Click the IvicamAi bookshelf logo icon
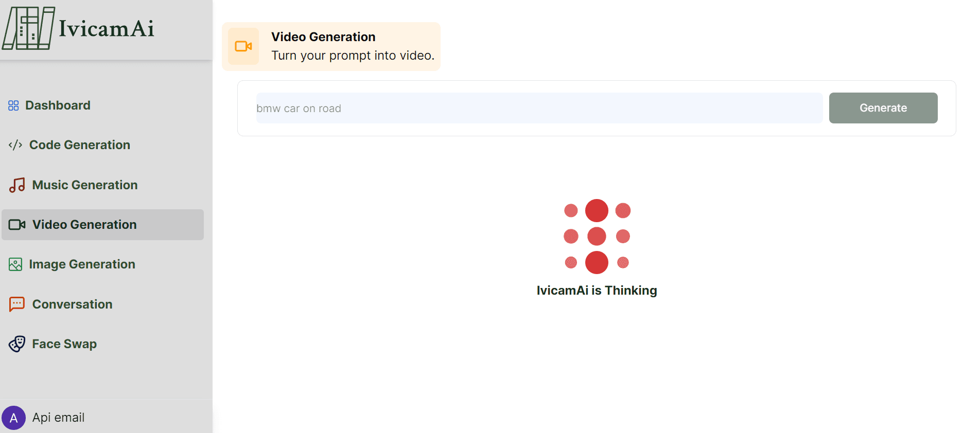This screenshot has height=433, width=980. [x=28, y=28]
